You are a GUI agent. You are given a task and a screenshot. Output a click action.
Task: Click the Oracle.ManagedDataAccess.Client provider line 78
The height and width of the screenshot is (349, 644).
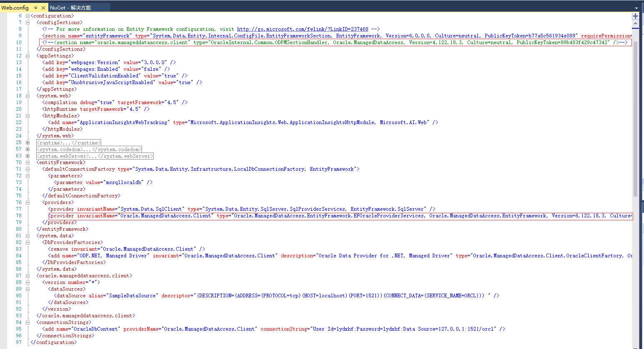tap(340, 216)
